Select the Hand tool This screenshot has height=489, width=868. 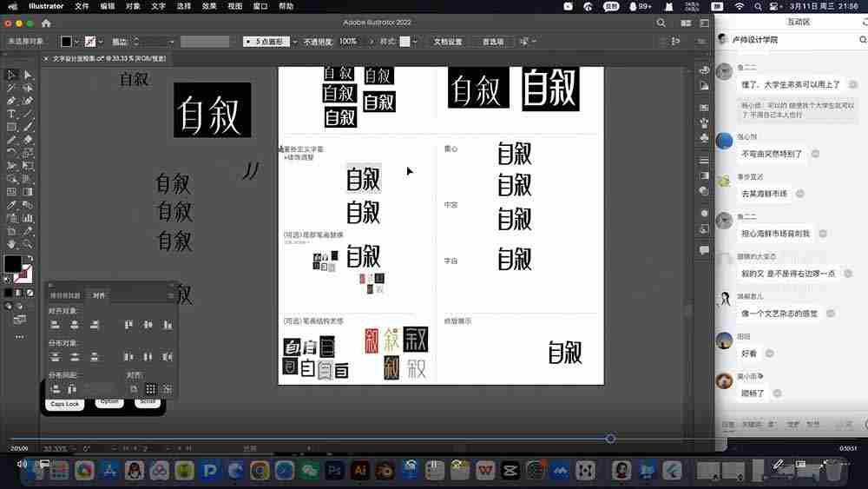(11, 244)
